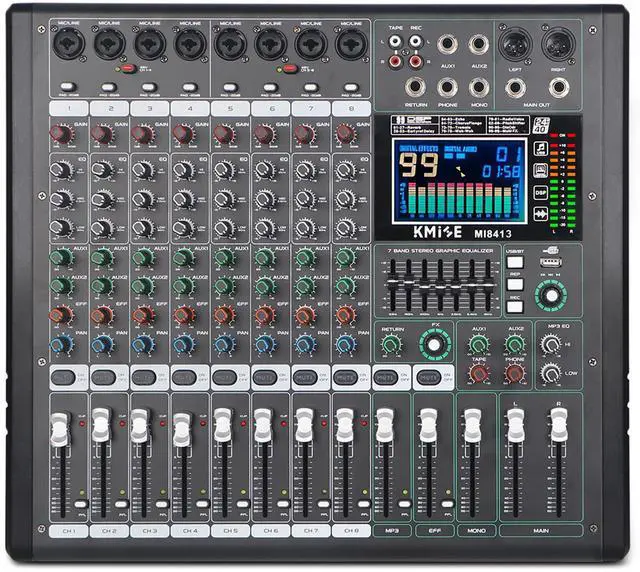Push the REP button
Screen dimensions: 640x572
pos(514,284)
